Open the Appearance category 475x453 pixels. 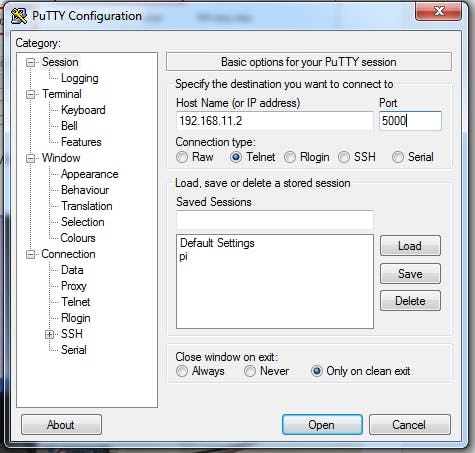90,174
